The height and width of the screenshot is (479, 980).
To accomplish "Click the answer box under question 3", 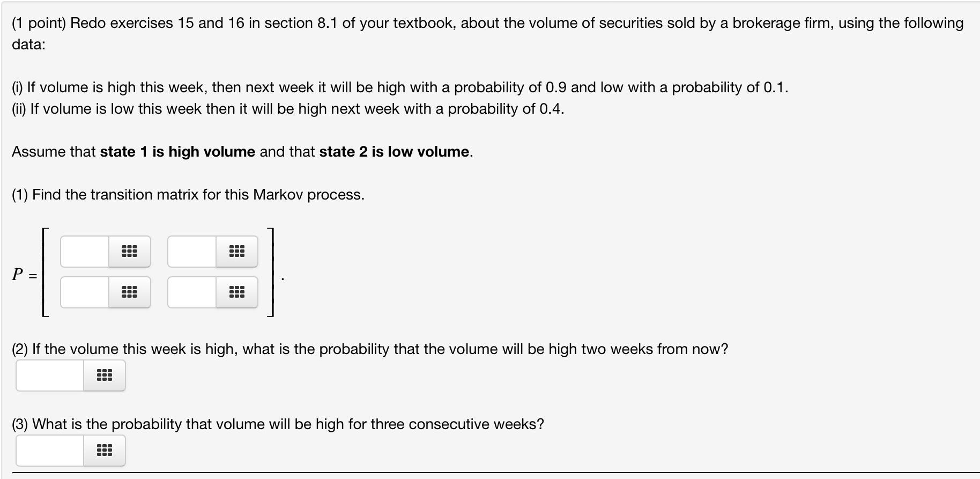I will pos(48,451).
